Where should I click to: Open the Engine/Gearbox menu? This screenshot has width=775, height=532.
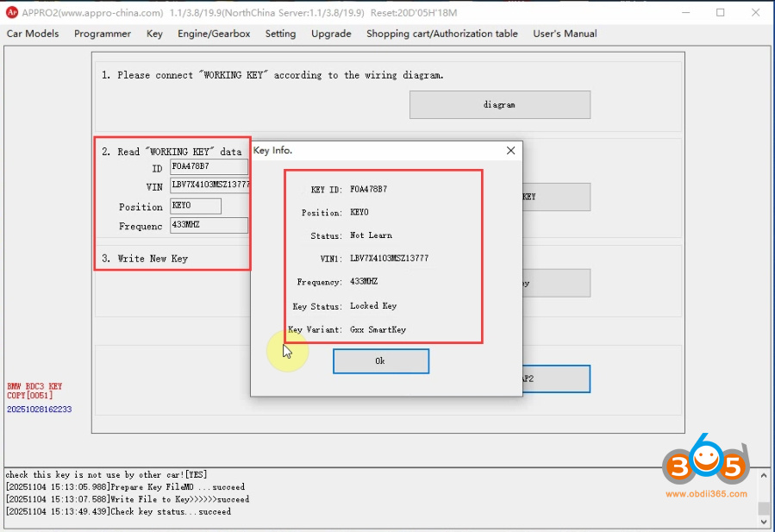point(214,34)
